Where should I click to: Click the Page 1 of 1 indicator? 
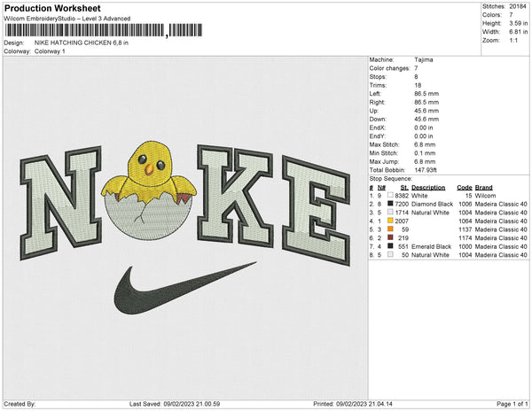click(x=512, y=404)
